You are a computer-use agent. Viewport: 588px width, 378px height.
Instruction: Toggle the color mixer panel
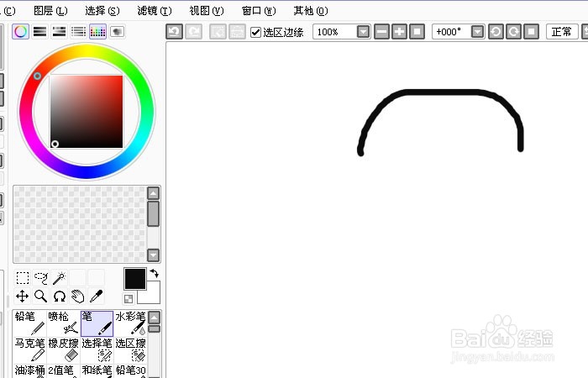point(78,32)
